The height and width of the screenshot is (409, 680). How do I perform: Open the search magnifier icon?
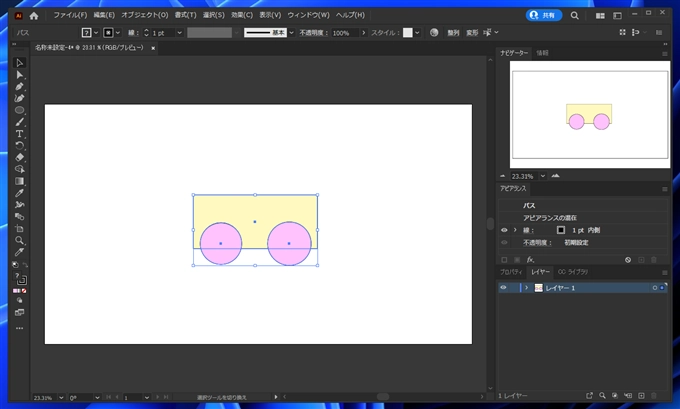574,16
